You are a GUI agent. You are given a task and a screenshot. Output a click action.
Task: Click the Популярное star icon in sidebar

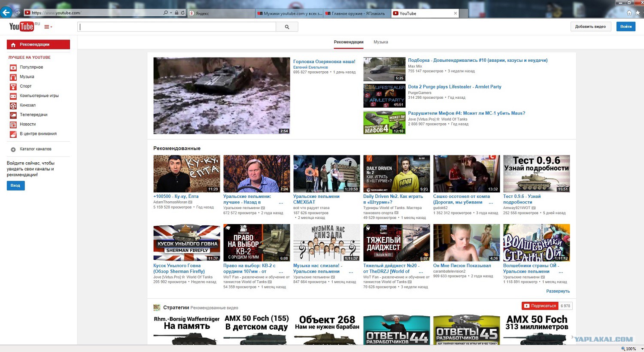pos(13,67)
